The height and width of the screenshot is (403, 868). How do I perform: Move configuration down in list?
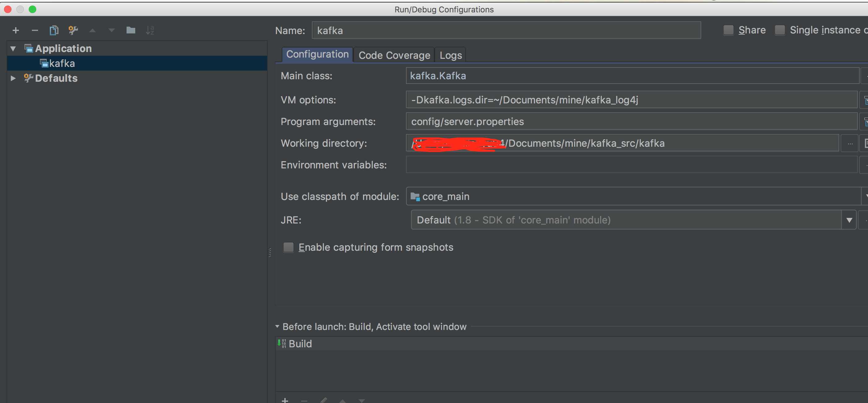click(x=111, y=31)
